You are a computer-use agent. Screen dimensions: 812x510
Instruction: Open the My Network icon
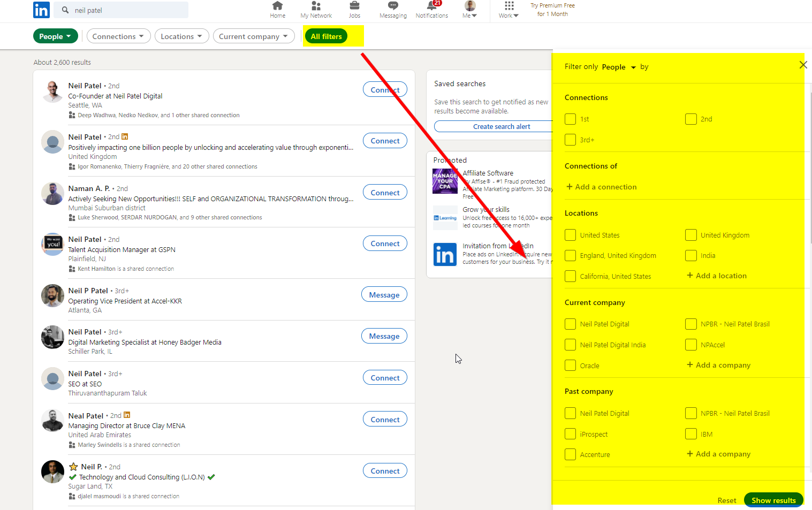click(316, 6)
